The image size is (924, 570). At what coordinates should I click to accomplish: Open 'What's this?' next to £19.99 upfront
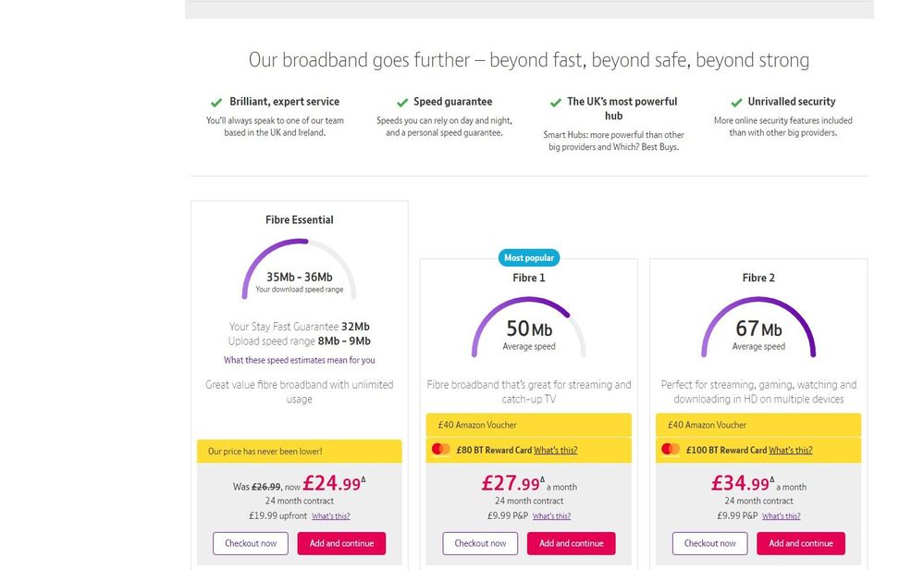pos(331,516)
